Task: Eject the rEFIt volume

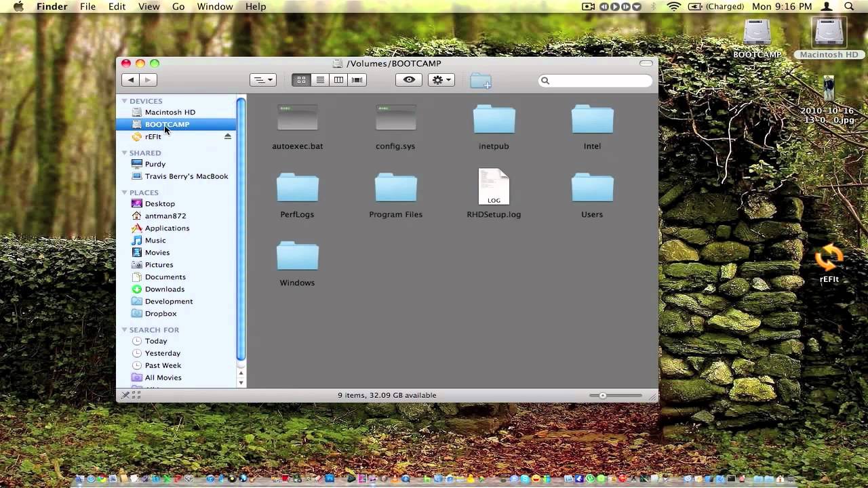Action: coord(228,136)
